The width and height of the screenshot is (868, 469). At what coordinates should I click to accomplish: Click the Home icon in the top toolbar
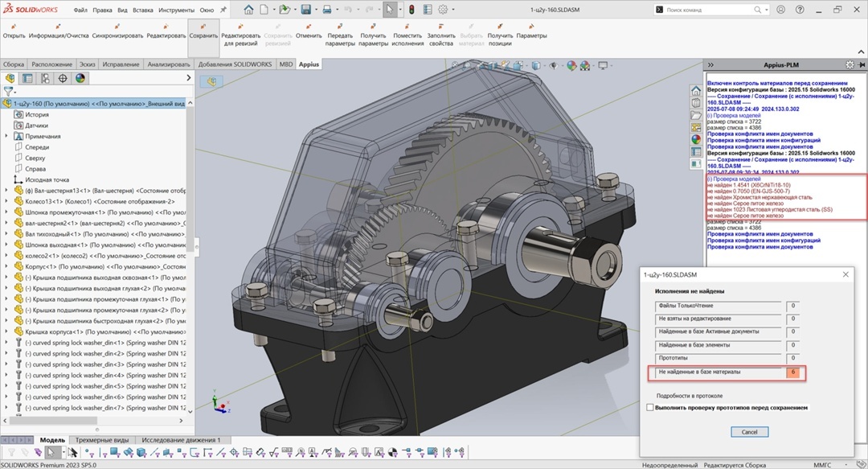248,10
